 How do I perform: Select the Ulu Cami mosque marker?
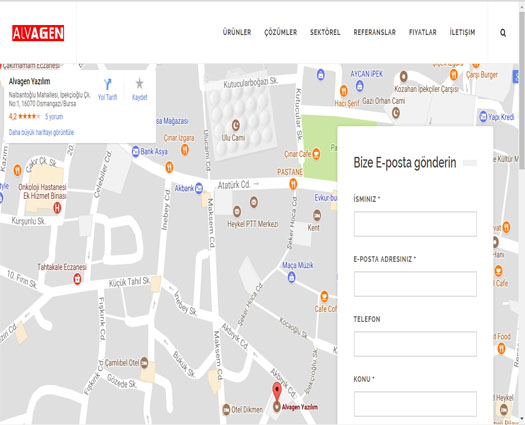(x=236, y=125)
